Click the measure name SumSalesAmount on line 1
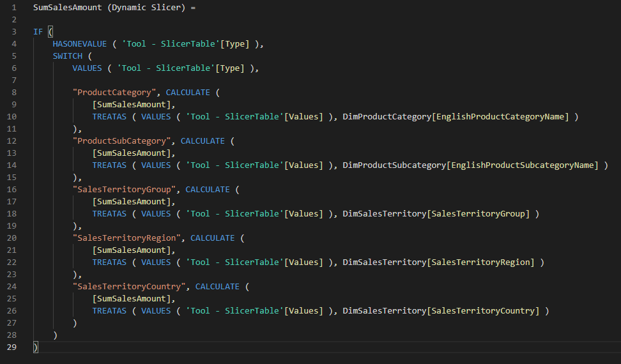Image resolution: width=621 pixels, height=364 pixels. tap(67, 8)
